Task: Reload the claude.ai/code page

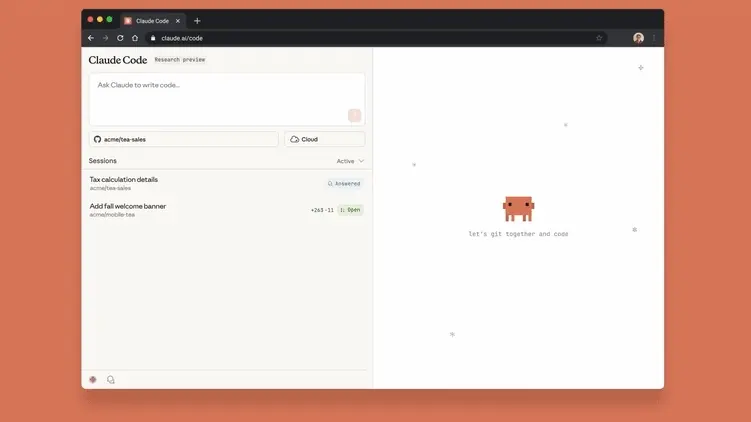Action: (120, 38)
